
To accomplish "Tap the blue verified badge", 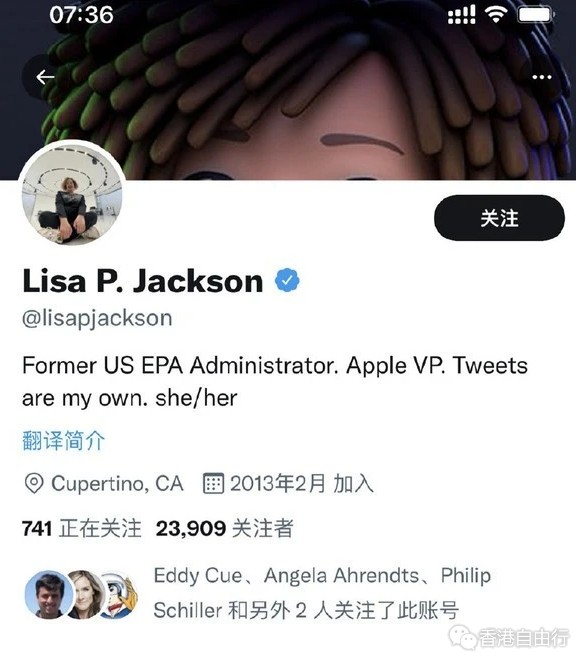I will coord(287,280).
